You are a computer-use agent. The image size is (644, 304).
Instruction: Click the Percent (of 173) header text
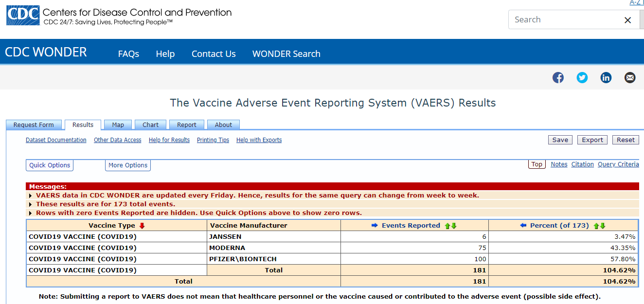[560, 226]
